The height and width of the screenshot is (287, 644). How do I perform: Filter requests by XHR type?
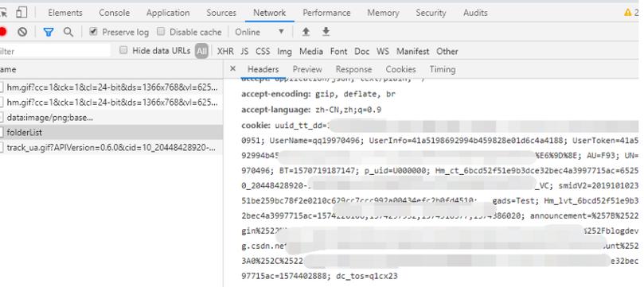coord(225,51)
